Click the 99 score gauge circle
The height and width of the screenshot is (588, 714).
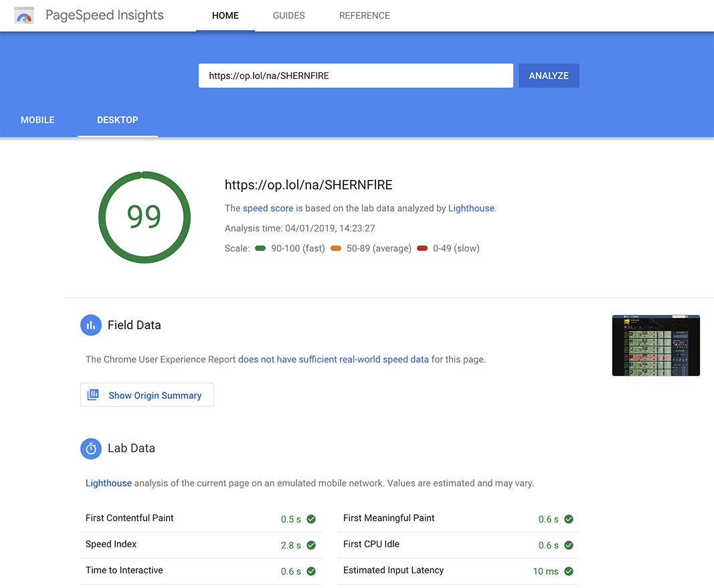click(x=145, y=217)
